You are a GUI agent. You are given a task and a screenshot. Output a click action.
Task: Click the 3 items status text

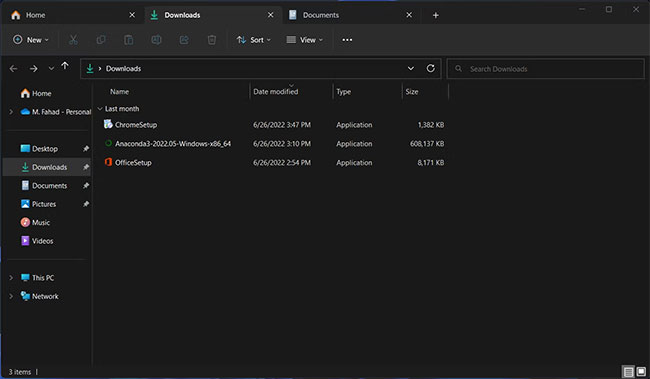click(20, 372)
